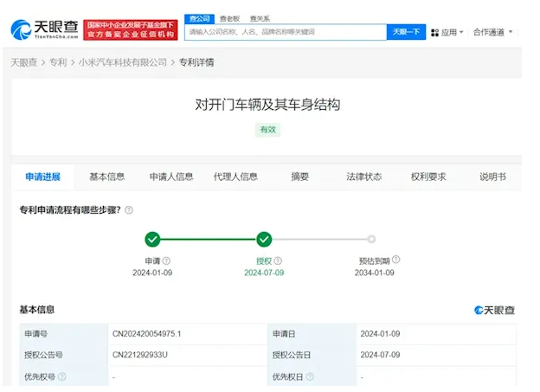This screenshot has width=540, height=392.
Task: Open the 权利要求 tab
Action: click(428, 177)
